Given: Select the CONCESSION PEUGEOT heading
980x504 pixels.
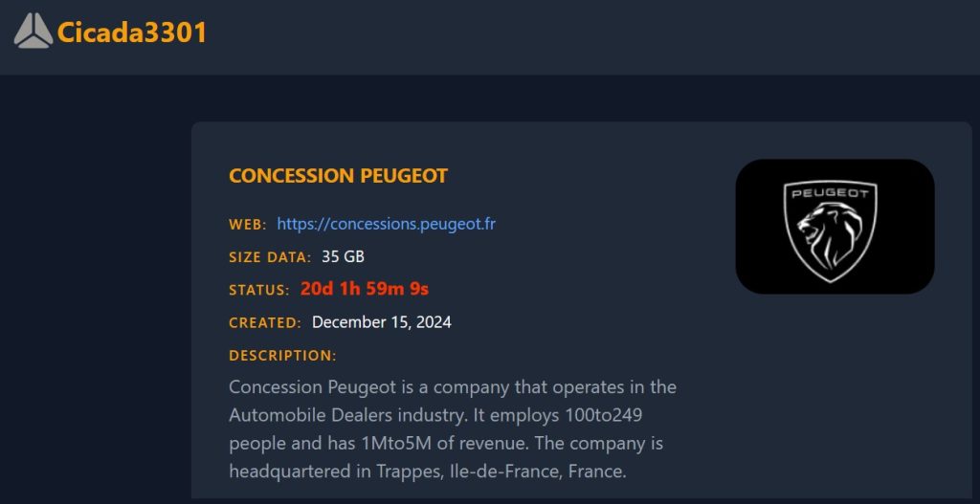Looking at the screenshot, I should point(338,176).
